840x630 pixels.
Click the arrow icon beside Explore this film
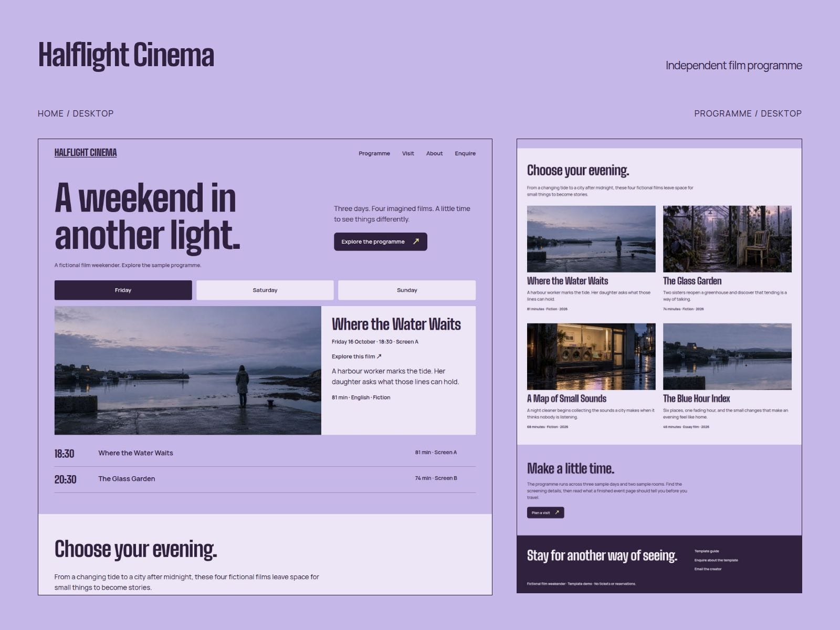[x=379, y=356]
